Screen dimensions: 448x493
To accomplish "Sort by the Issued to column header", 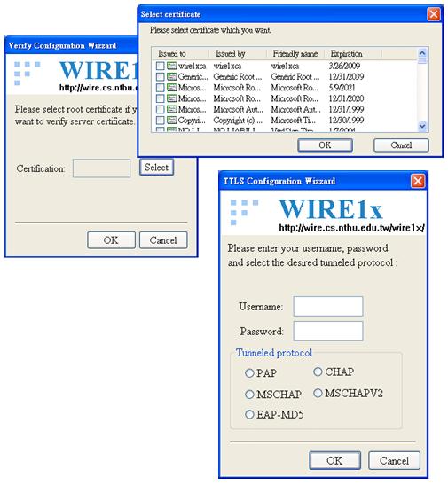I will [181, 54].
